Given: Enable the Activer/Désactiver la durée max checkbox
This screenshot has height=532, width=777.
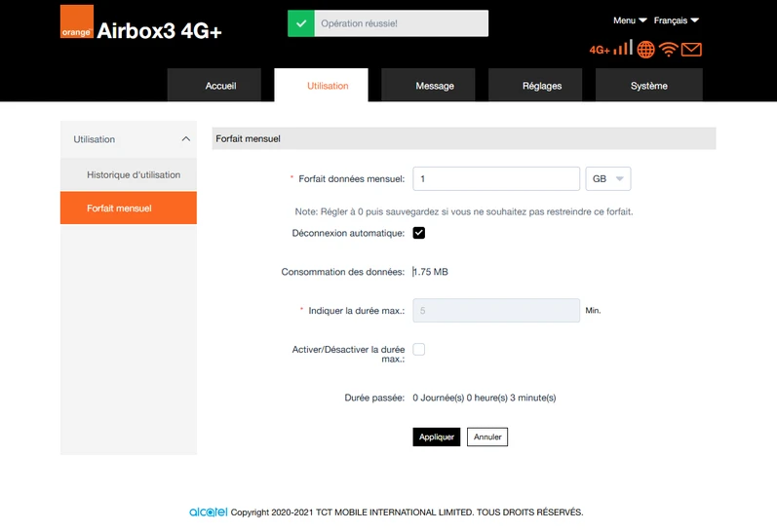Looking at the screenshot, I should [419, 349].
